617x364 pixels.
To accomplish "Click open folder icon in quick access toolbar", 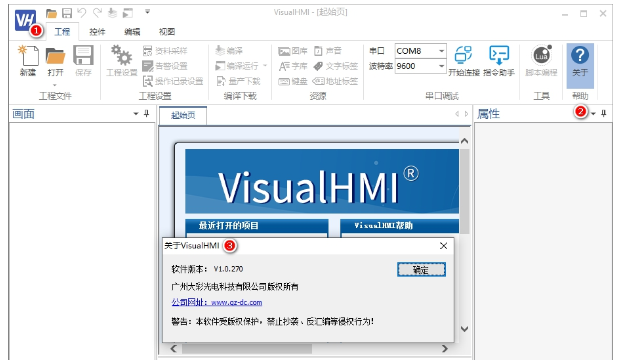I will coord(51,13).
